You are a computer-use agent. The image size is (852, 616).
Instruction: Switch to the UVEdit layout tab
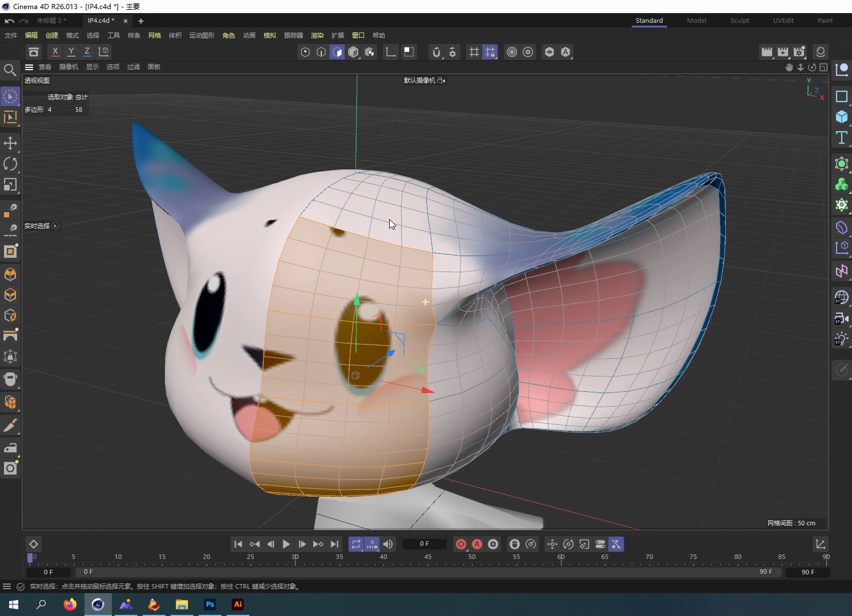tap(783, 21)
